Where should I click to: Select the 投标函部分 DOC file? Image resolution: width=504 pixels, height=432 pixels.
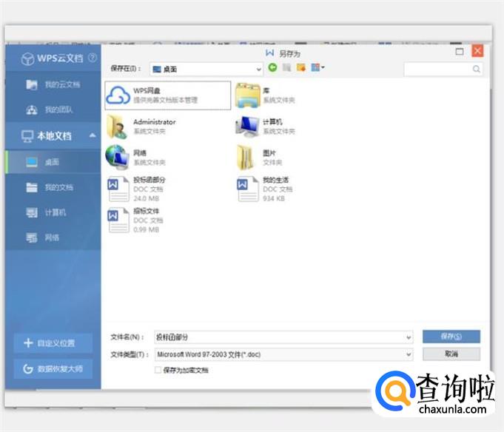pos(136,189)
